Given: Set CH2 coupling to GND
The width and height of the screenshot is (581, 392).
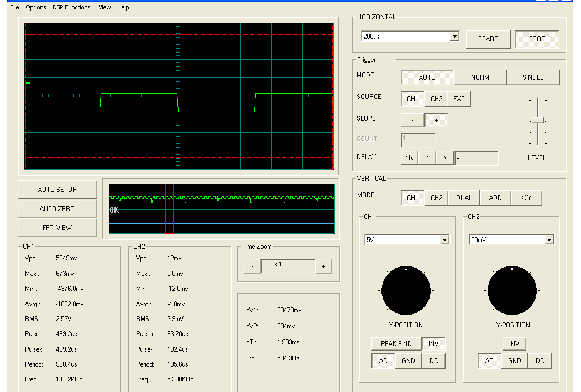Looking at the screenshot, I should point(514,361).
